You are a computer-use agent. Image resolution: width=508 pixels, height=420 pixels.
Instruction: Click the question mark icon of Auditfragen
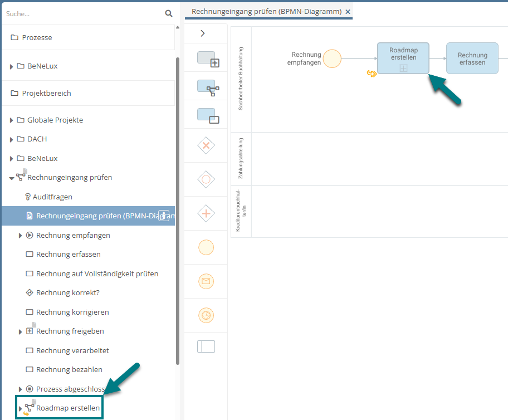click(28, 197)
